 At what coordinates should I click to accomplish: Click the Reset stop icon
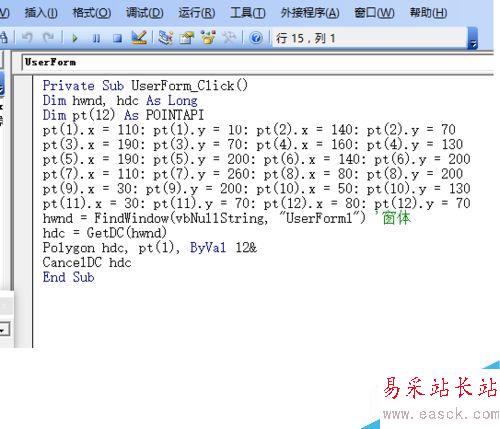click(117, 38)
